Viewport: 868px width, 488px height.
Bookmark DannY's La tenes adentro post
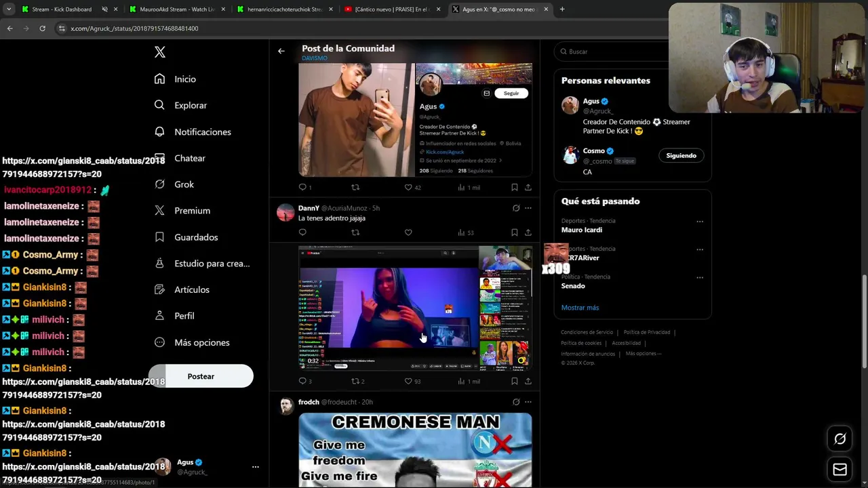[x=515, y=232]
